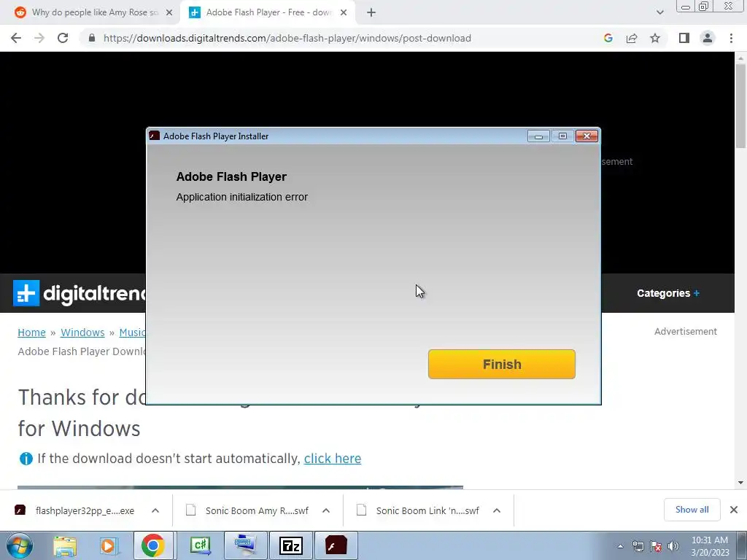Image resolution: width=747 pixels, height=560 pixels.
Task: Click the blue info icon beside download note
Action: click(26, 459)
